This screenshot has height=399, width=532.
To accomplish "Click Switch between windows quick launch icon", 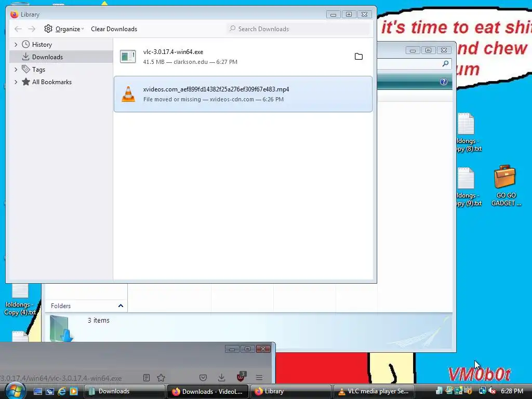I will [x=49, y=391].
